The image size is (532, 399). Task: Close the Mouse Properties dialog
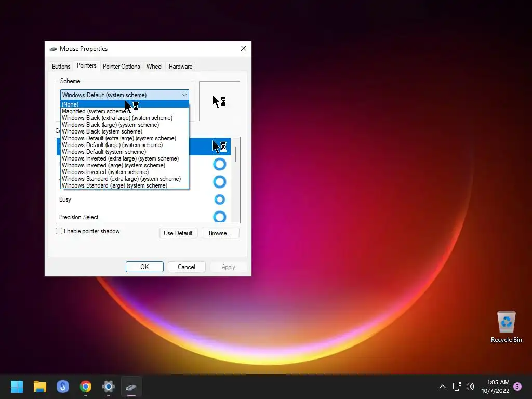(244, 48)
